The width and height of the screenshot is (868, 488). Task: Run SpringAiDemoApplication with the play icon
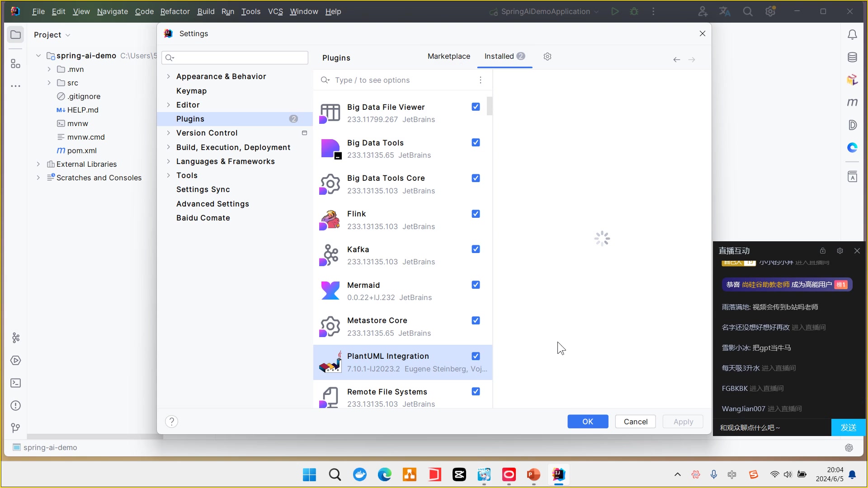pos(615,11)
